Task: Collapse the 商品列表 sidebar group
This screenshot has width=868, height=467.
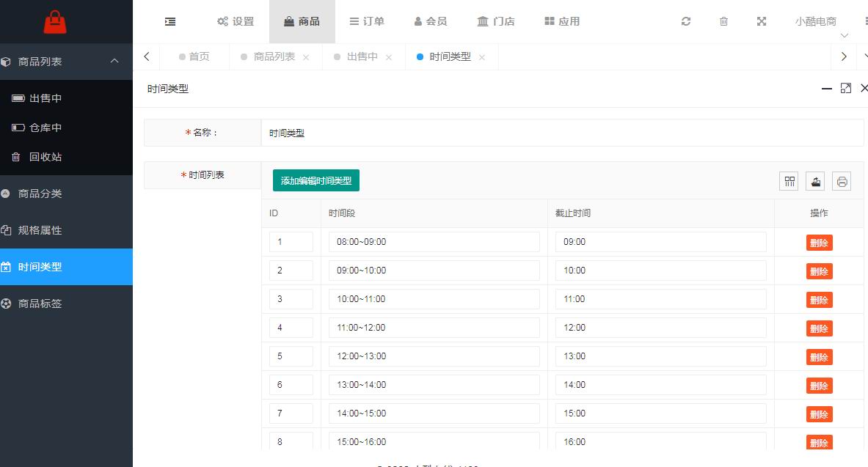Action: 67,62
